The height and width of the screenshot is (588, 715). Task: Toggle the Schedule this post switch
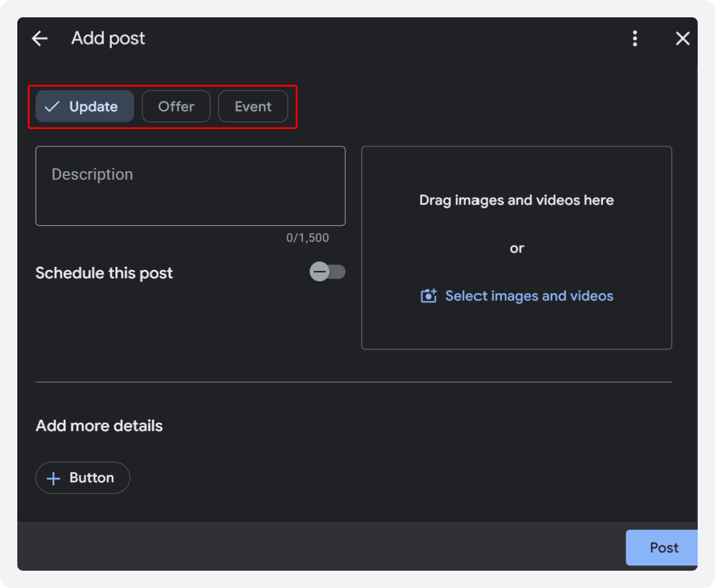tap(327, 272)
